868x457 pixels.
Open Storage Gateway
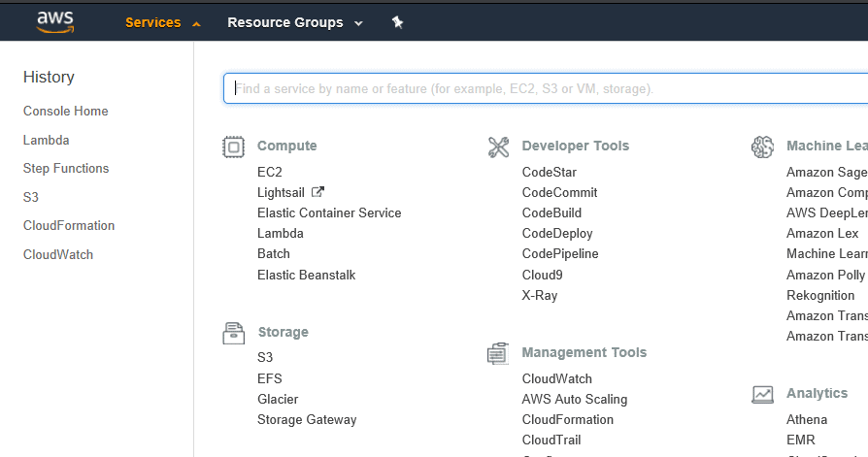pyautogui.click(x=307, y=419)
